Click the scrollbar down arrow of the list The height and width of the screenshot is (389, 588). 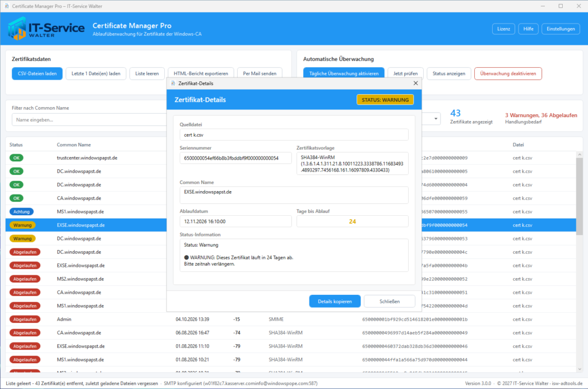[x=579, y=369]
